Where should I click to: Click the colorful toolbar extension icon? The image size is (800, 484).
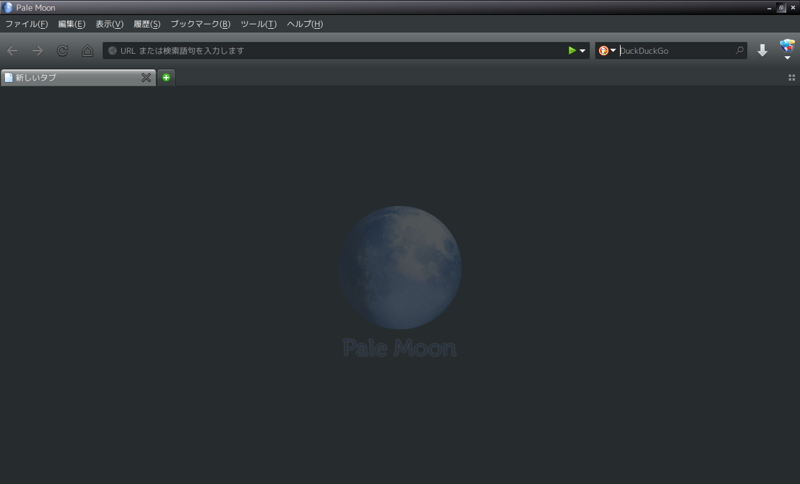787,46
